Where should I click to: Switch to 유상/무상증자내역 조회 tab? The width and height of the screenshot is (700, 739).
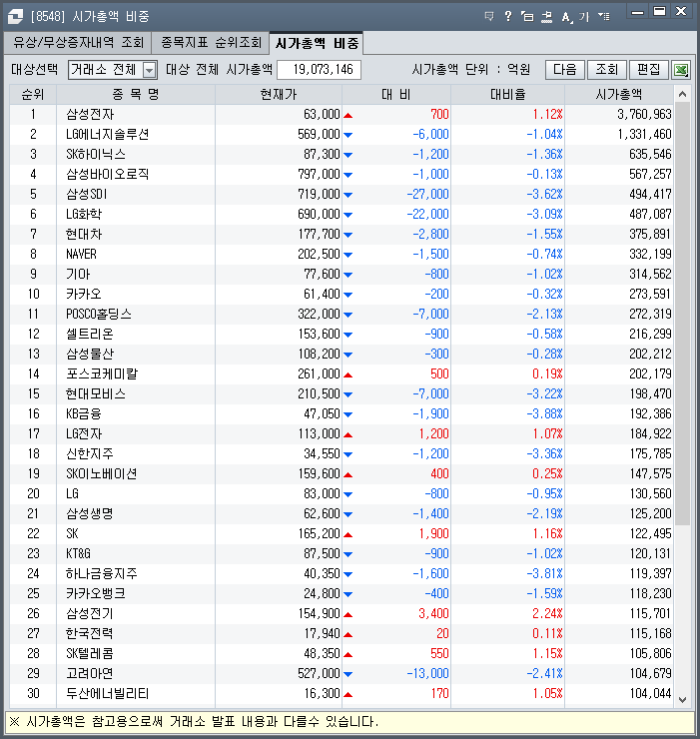[78, 43]
